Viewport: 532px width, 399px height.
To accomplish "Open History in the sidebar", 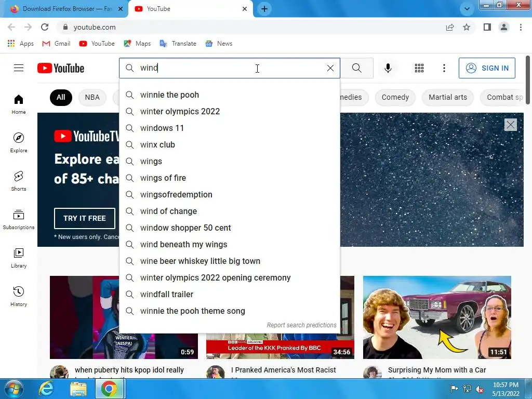I will coord(19,296).
